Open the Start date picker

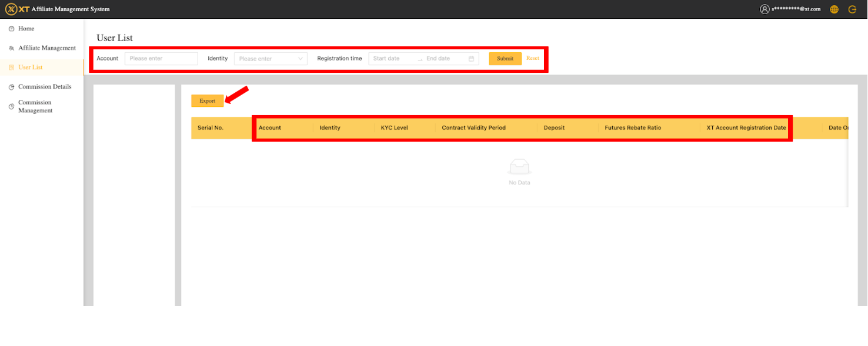(x=391, y=59)
